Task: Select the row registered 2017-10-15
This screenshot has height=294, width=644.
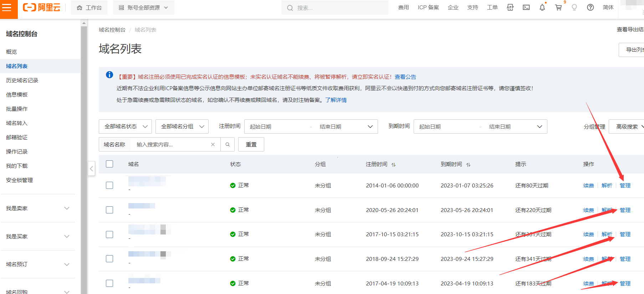Action: pos(109,234)
